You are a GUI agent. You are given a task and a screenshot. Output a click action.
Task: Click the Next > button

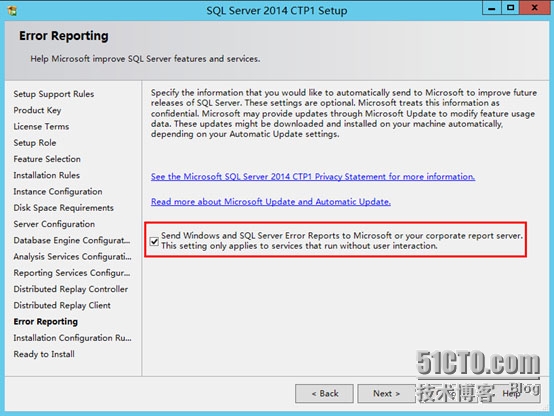tap(386, 393)
